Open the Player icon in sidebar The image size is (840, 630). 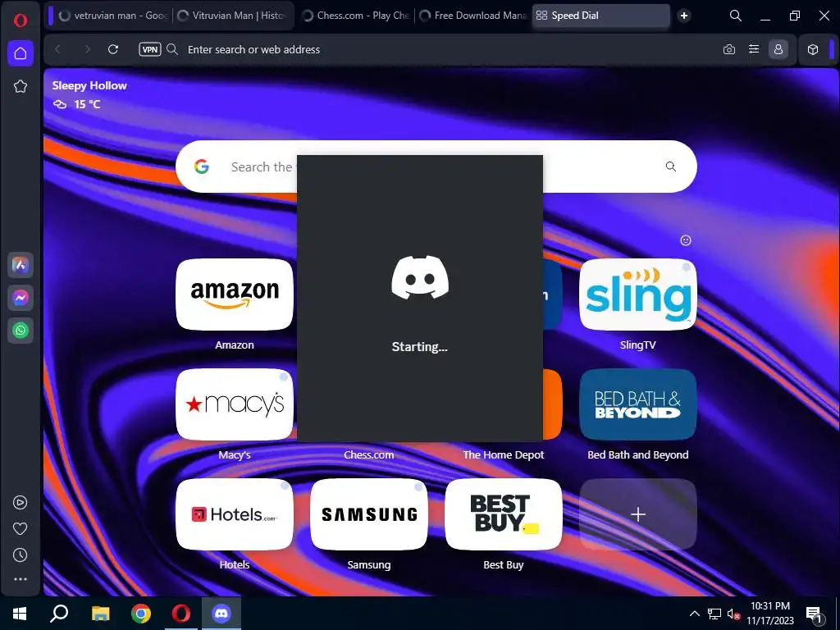21,503
